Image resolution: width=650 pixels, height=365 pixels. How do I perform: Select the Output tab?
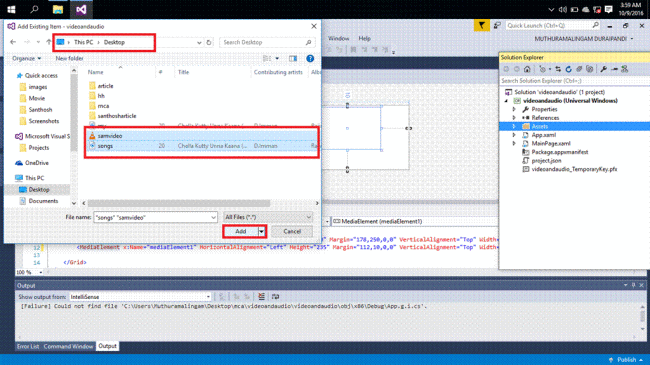[107, 346]
